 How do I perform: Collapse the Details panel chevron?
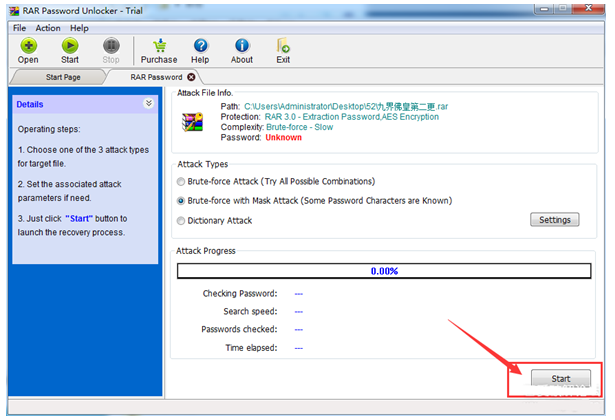coord(149,104)
